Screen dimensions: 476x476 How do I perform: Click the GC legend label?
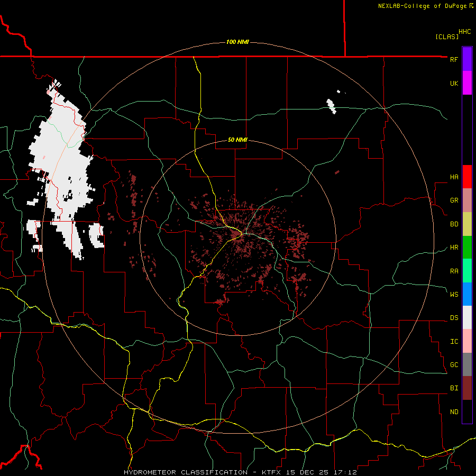[454, 365]
